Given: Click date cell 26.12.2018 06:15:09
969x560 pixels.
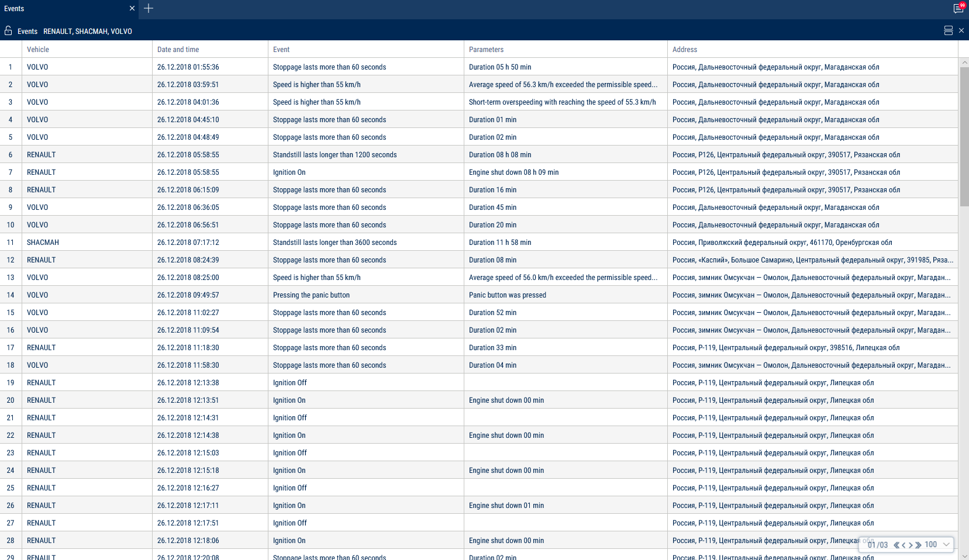Looking at the screenshot, I should coord(210,189).
